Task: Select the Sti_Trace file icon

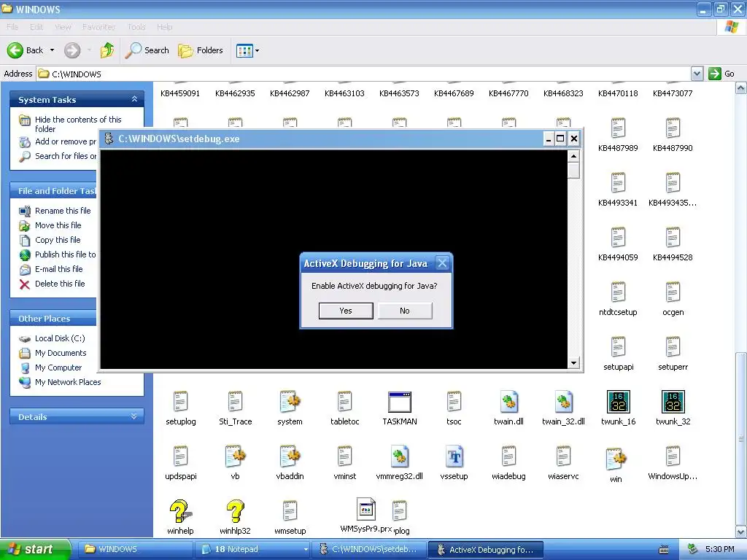Action: click(236, 402)
